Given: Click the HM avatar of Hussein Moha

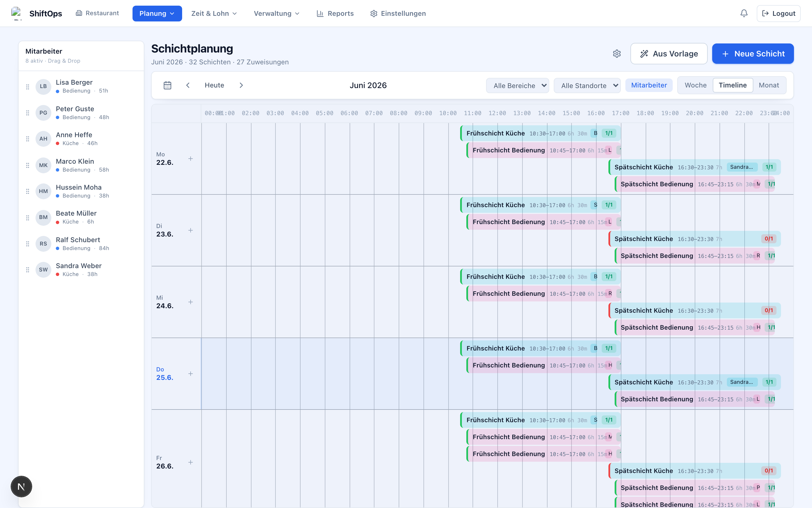Looking at the screenshot, I should [x=43, y=191].
